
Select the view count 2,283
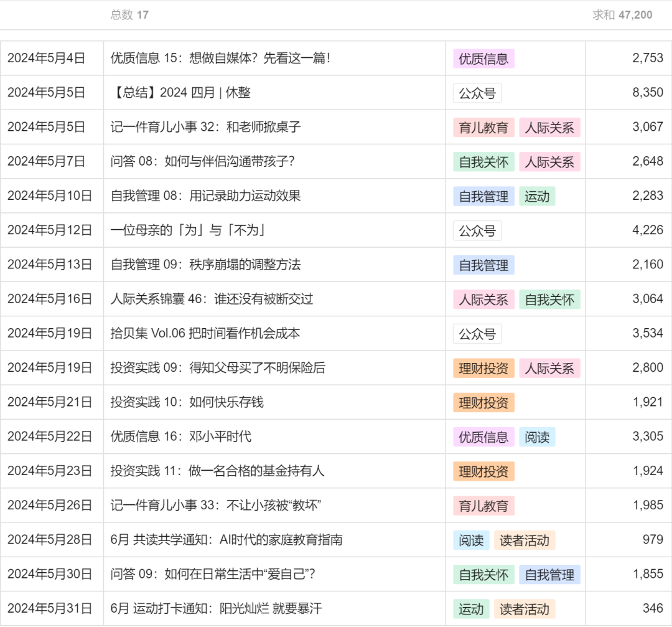click(648, 196)
